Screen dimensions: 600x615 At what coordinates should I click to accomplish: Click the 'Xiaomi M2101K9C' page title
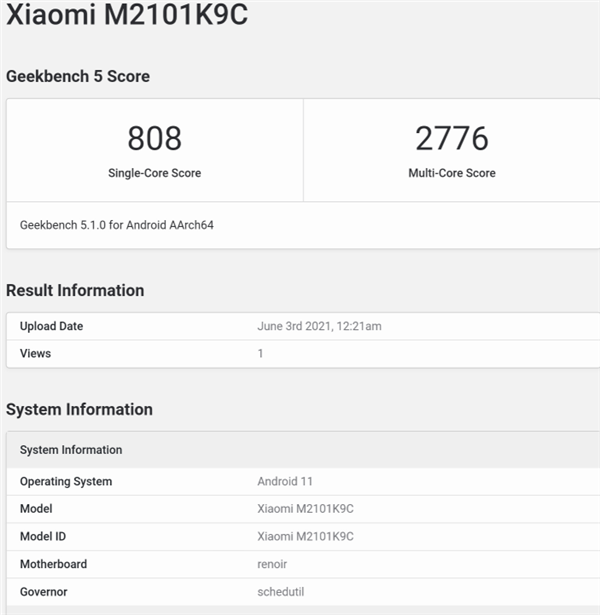click(x=127, y=15)
